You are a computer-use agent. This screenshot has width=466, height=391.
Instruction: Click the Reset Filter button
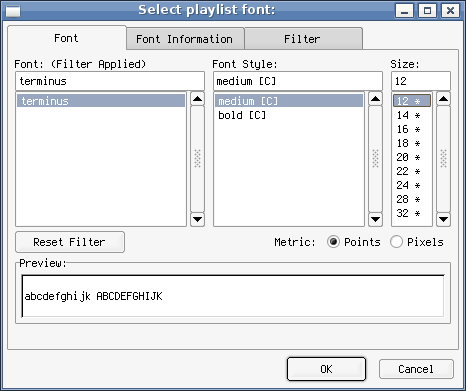70,242
